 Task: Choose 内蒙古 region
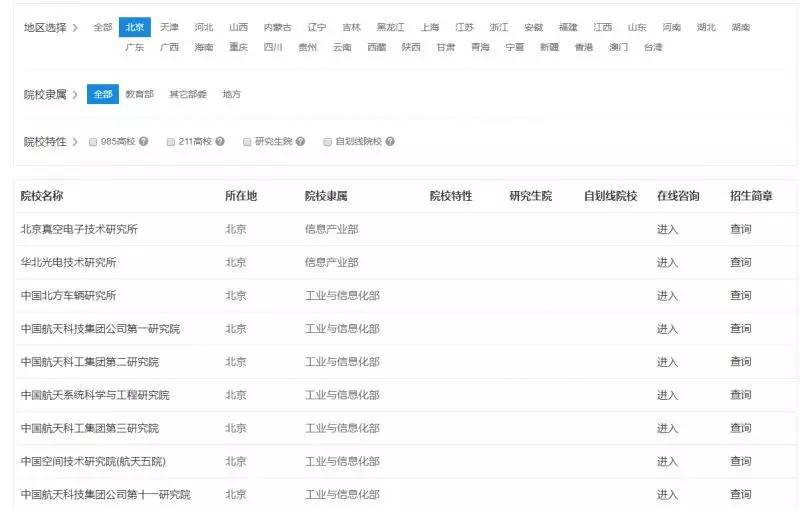pyautogui.click(x=278, y=27)
